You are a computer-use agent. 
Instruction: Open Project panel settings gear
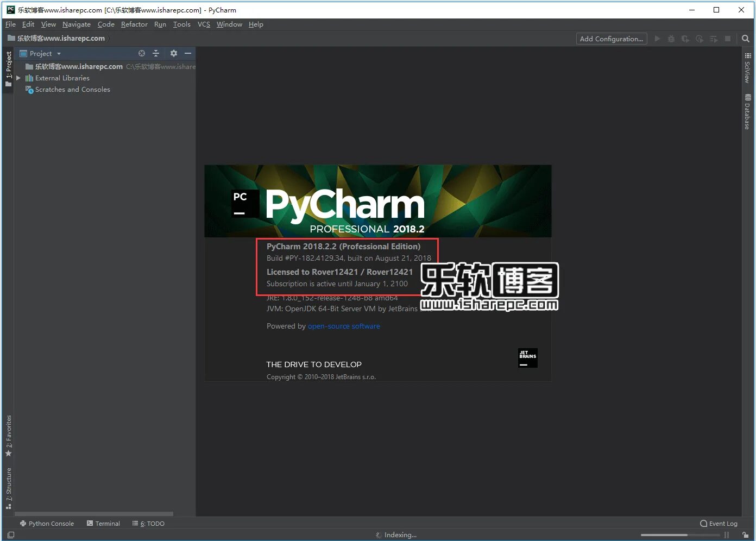pos(174,53)
